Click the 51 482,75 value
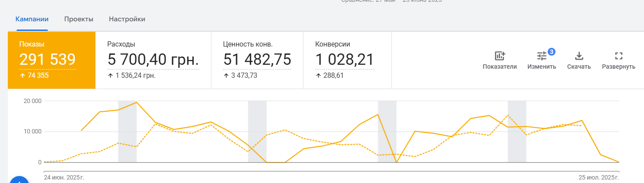 (257, 60)
